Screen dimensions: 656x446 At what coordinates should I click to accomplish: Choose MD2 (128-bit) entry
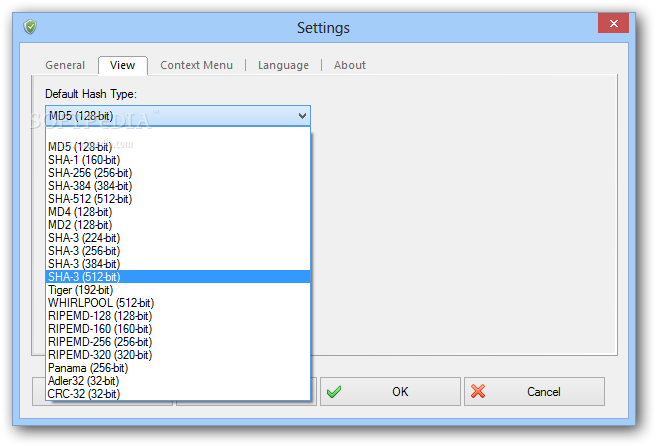pyautogui.click(x=178, y=225)
